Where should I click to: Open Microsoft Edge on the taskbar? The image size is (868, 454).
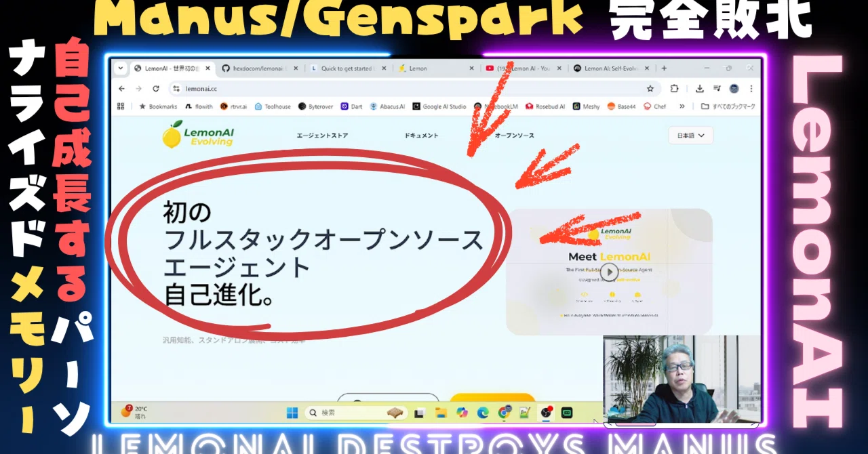[483, 412]
